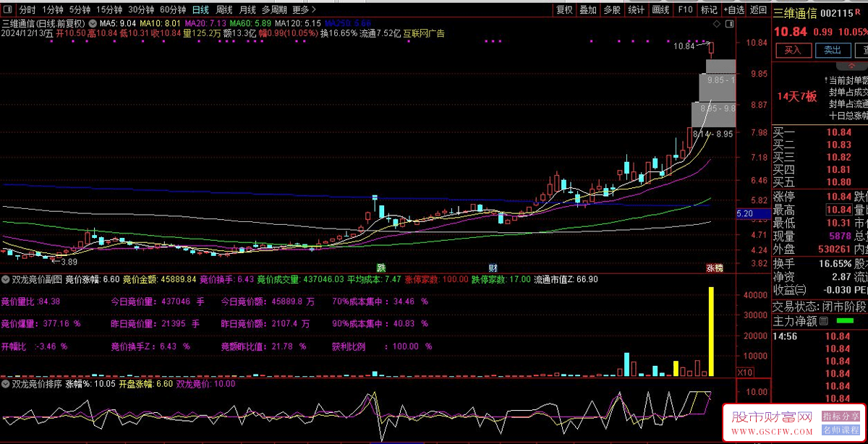Select the 30分钟 period tab
868x444 pixels.
click(x=141, y=10)
